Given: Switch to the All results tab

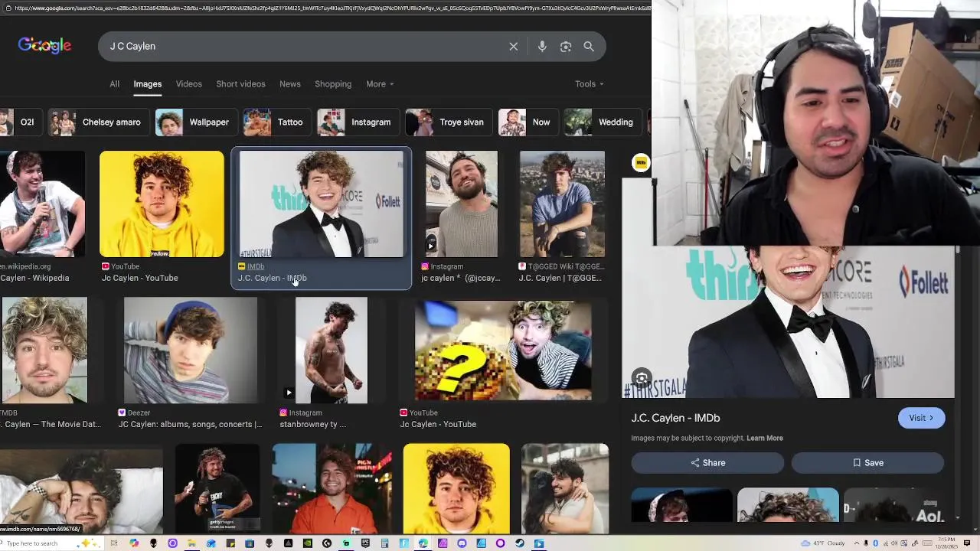Looking at the screenshot, I should click(x=114, y=84).
